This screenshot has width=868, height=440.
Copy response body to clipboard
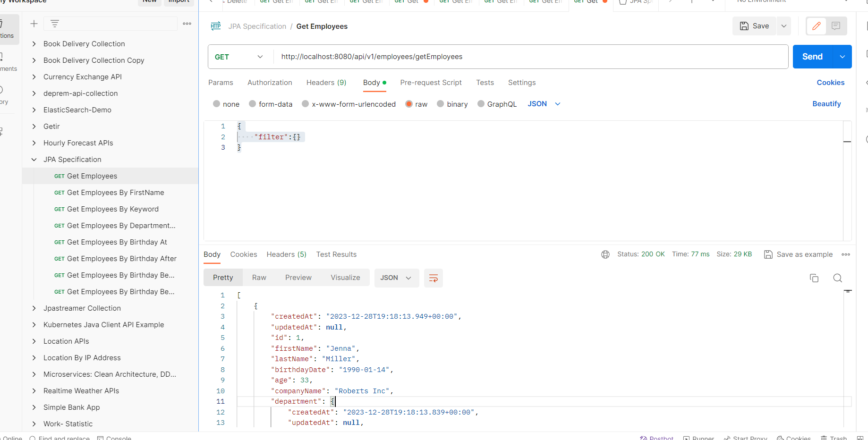coord(814,278)
